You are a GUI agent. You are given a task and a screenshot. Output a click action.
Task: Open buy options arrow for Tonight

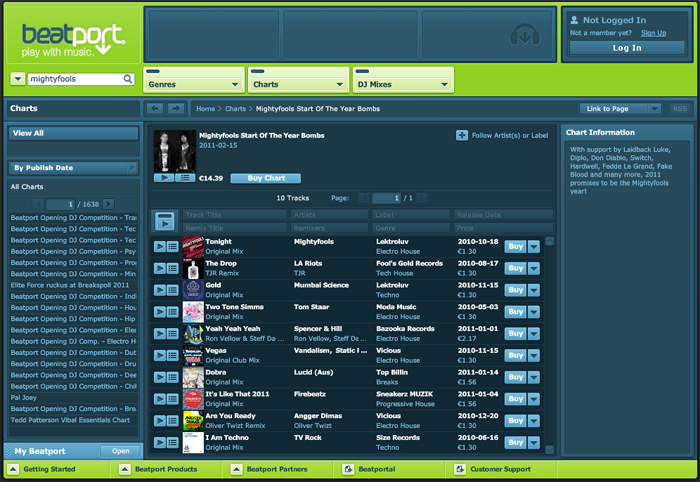tap(534, 246)
